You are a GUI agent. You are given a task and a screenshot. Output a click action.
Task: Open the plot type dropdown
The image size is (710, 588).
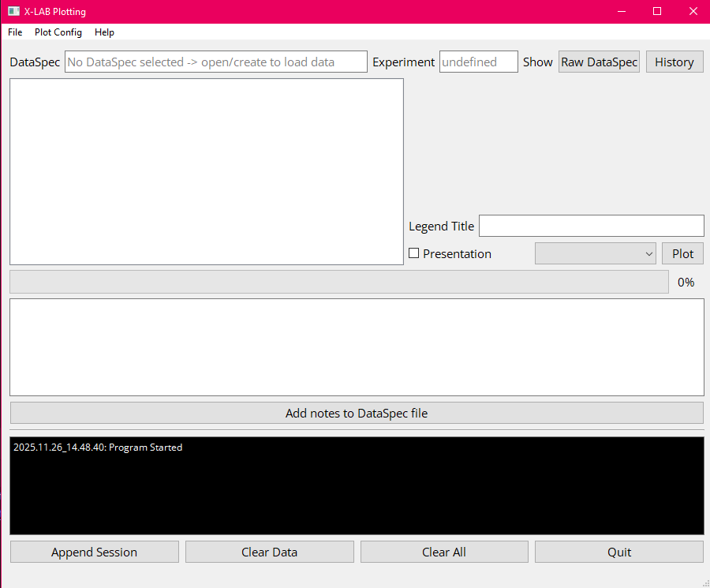(x=596, y=253)
